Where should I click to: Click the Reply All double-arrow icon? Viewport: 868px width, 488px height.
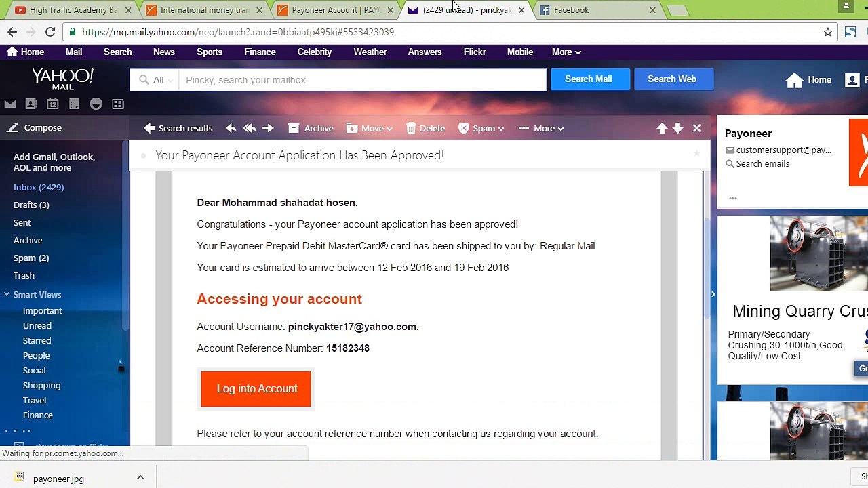point(250,128)
